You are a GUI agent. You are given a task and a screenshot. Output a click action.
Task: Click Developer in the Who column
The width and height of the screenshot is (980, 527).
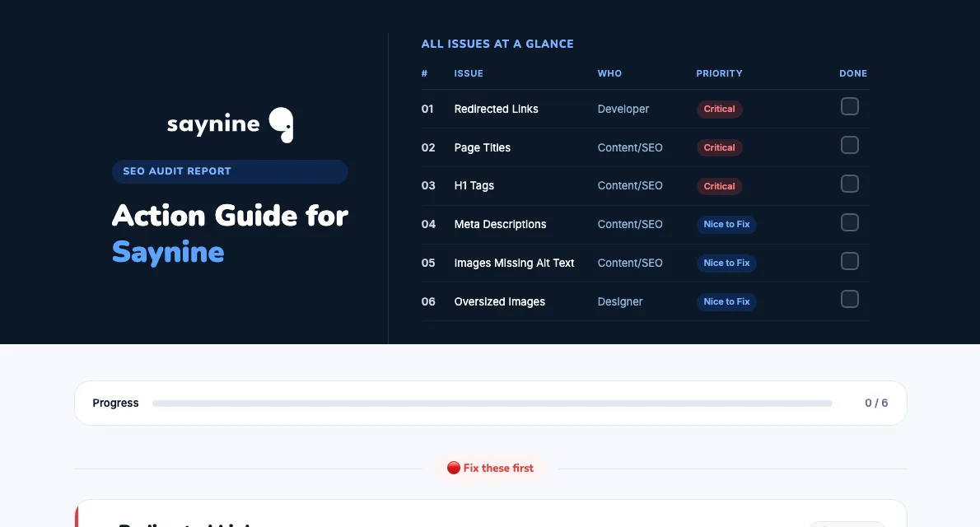(623, 109)
